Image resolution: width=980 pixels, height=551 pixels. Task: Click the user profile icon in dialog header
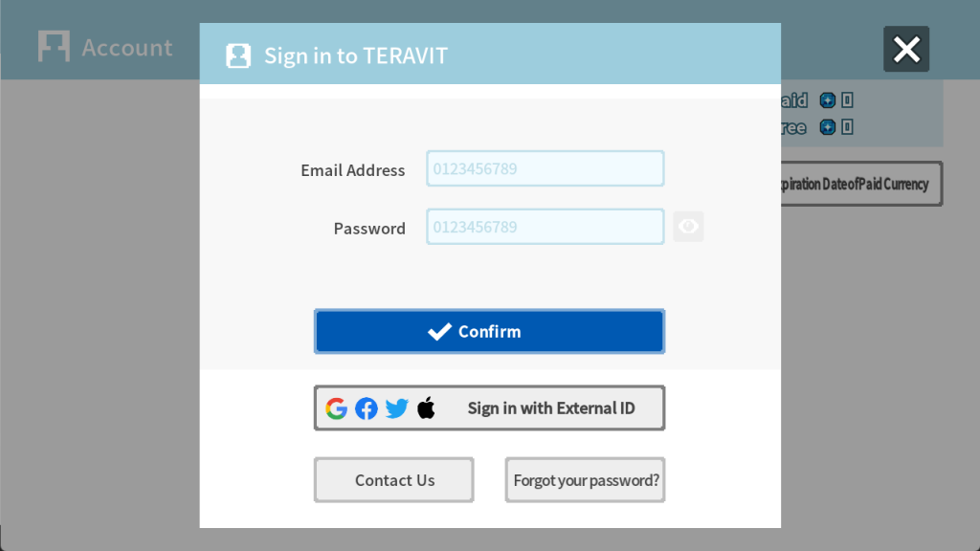click(238, 55)
